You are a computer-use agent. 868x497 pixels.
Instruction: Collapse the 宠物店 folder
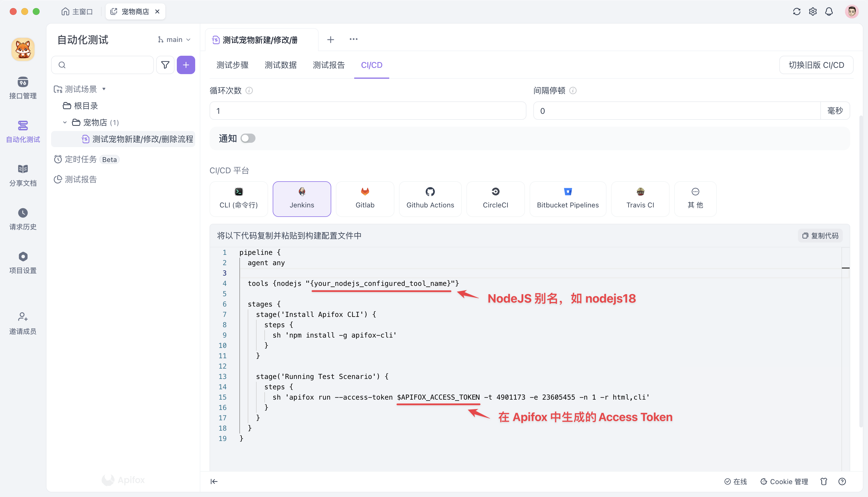[65, 122]
